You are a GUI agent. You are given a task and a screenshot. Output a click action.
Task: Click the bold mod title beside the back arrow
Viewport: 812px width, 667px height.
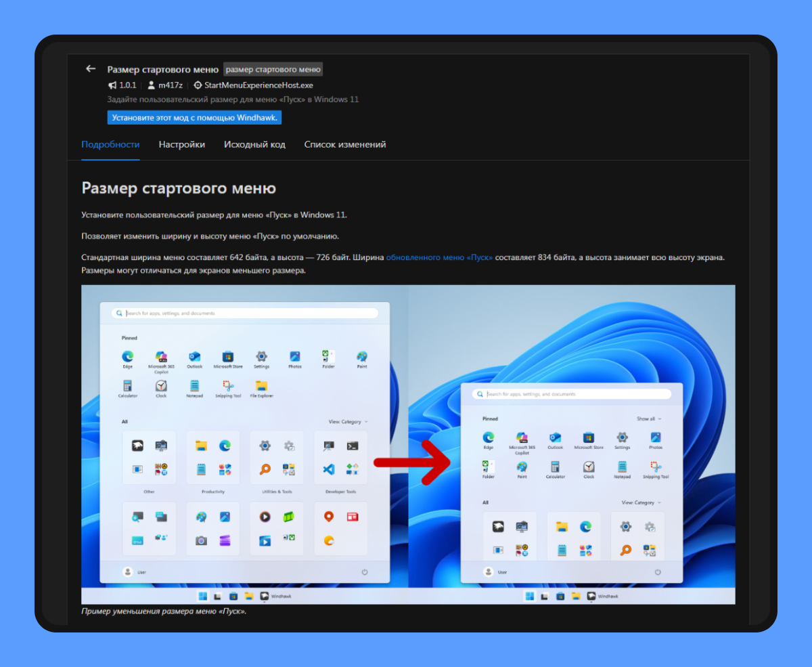(163, 69)
